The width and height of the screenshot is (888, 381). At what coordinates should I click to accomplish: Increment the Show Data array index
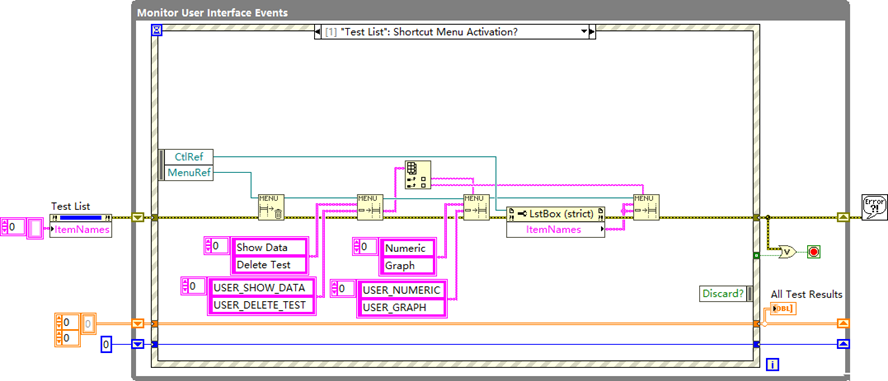click(x=207, y=243)
